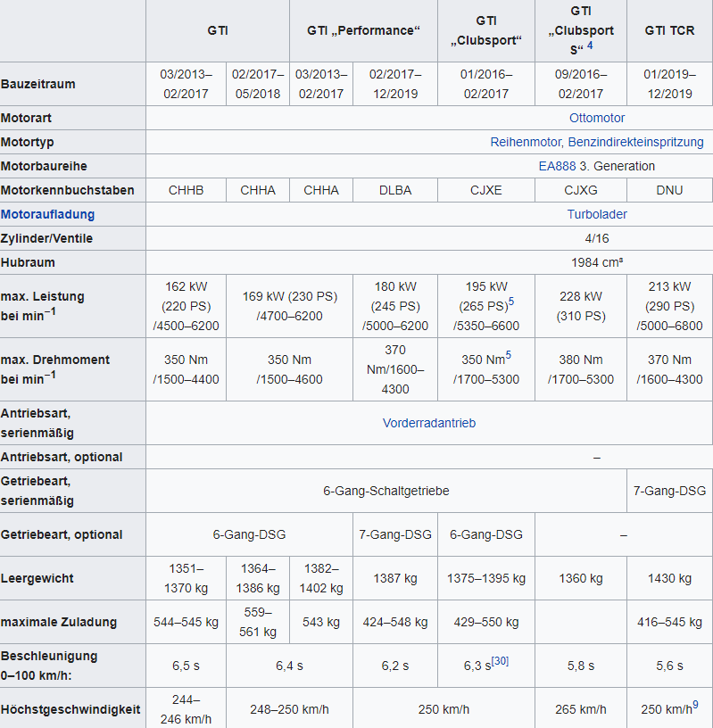
Task: Click the 5,8 s acceleration cell
Action: [581, 666]
